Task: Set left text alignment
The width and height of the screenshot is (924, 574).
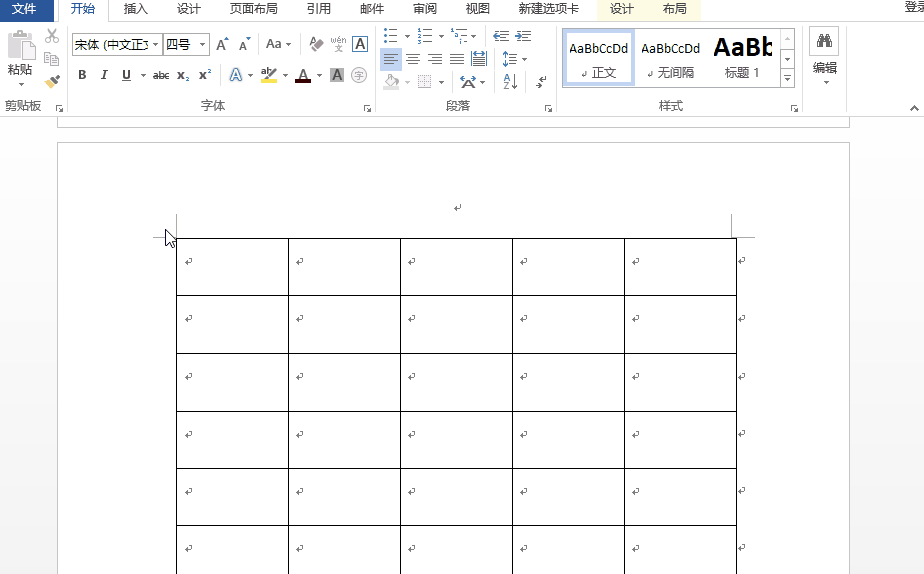Action: (391, 59)
